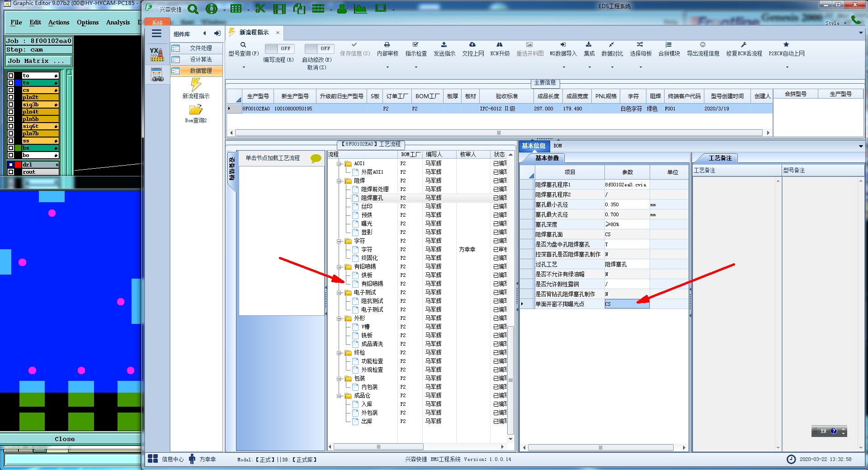Open the dropdown arrow under 型号查询(F)
This screenshot has height=470, width=868.
coord(244,67)
